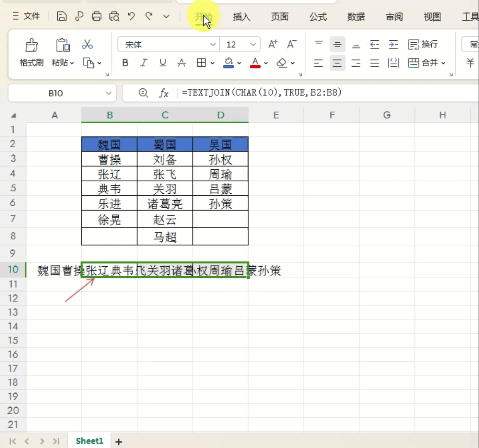Click the save icon in quick access bar
479x448 pixels.
[62, 16]
